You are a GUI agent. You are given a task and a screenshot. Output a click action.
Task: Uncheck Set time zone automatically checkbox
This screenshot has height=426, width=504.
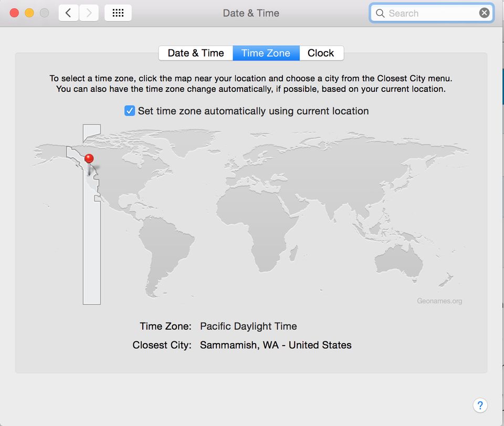coord(130,111)
